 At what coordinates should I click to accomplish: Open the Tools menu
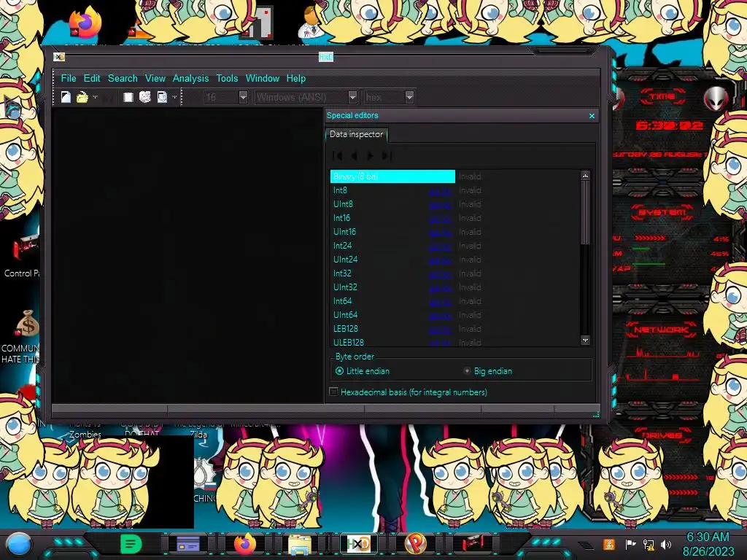(x=227, y=78)
